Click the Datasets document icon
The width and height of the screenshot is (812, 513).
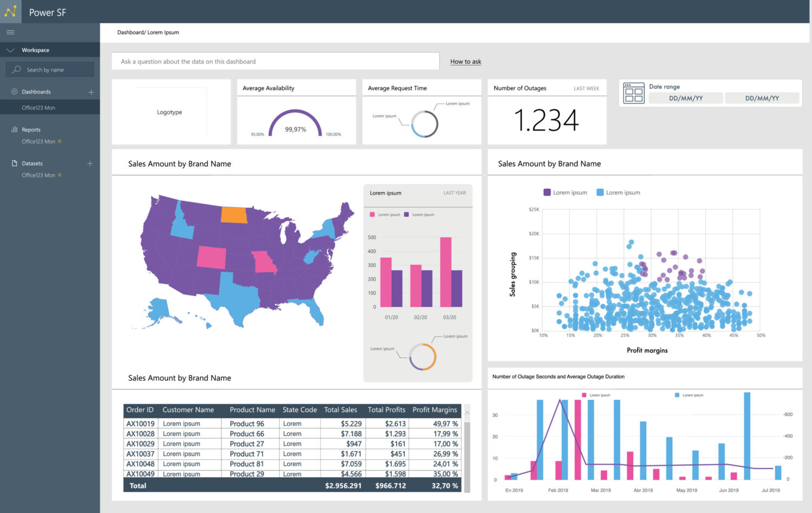click(x=13, y=163)
